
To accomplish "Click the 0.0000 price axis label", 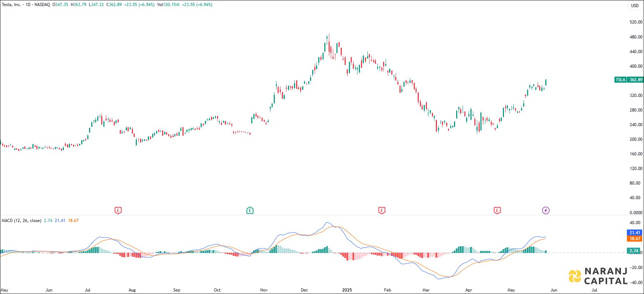I will 636,213.
